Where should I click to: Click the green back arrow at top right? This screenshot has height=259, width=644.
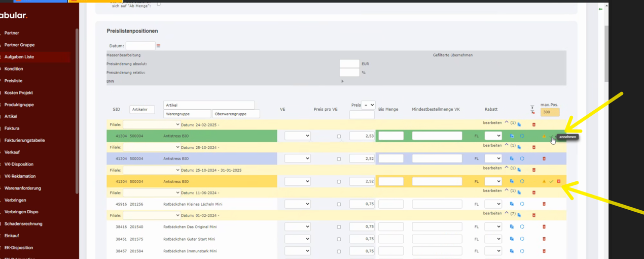click(x=600, y=9)
